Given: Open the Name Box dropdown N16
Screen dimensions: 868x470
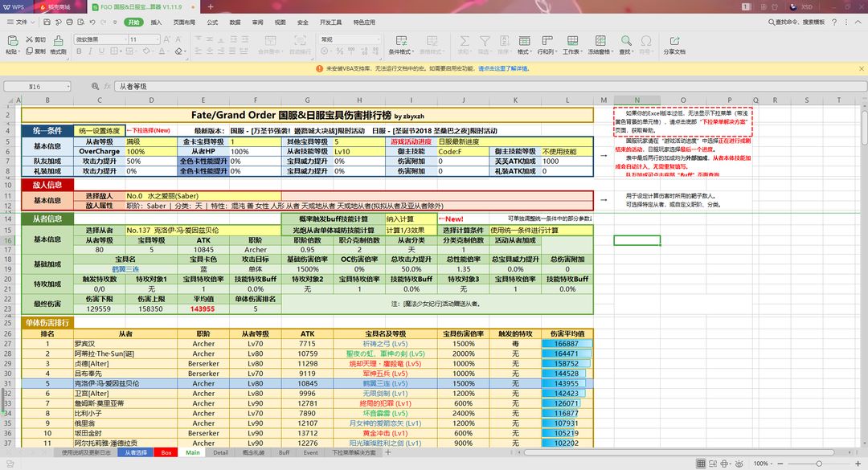Looking at the screenshot, I should point(68,86).
